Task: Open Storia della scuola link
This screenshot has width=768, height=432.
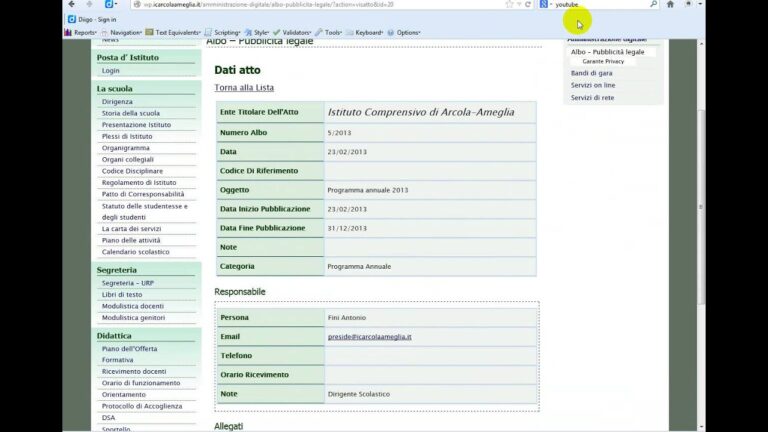Action: pyautogui.click(x=131, y=113)
